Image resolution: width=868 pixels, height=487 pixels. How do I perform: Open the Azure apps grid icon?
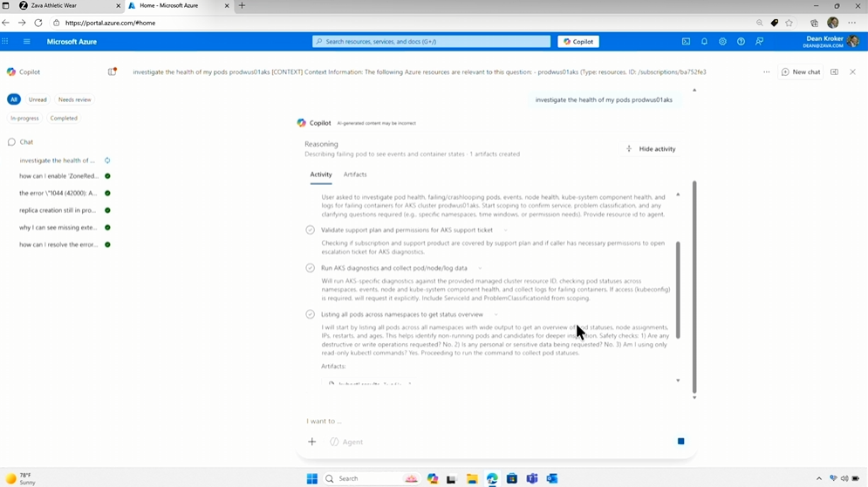pos(5,41)
